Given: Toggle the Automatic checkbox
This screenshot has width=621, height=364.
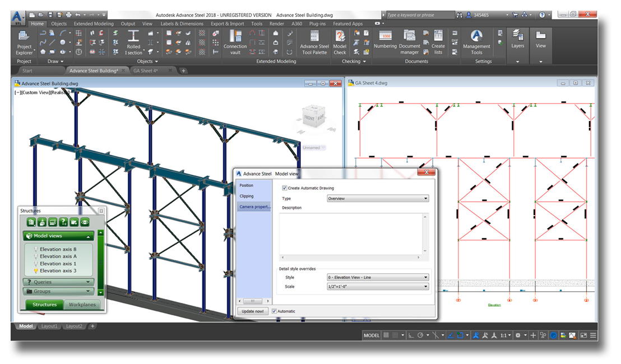Looking at the screenshot, I should coord(275,311).
